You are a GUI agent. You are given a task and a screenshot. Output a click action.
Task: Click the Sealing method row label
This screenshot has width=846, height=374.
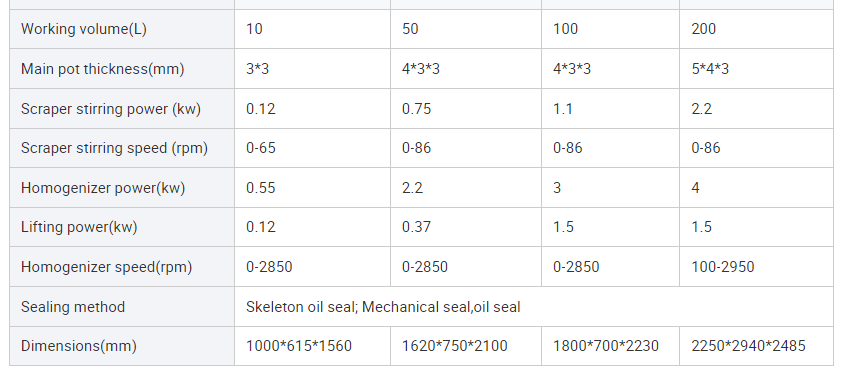73,307
